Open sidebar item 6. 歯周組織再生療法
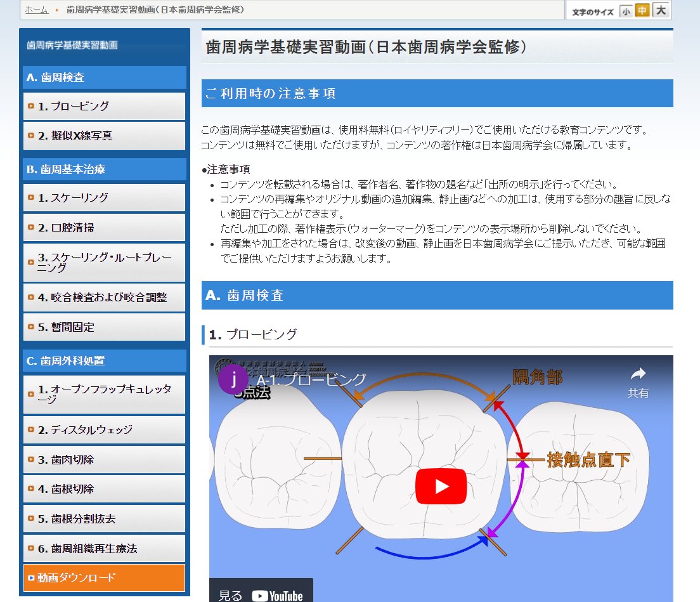The image size is (700, 602). click(105, 549)
